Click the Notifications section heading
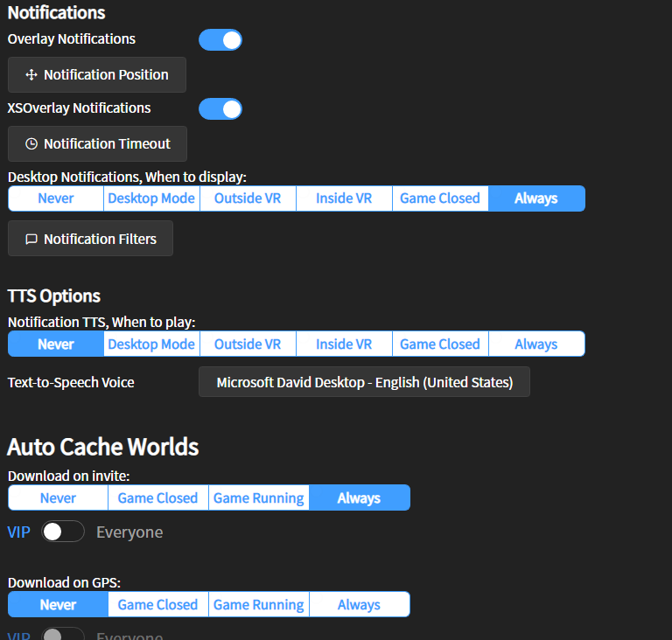 [57, 13]
